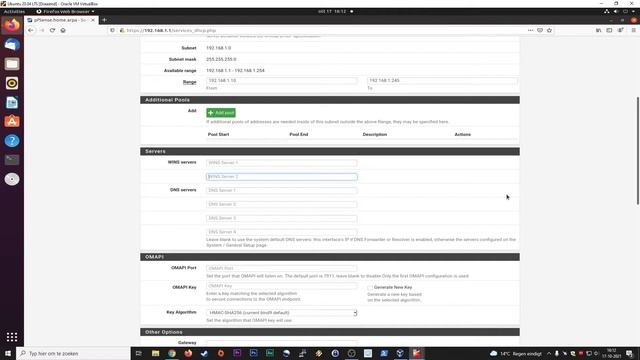Image resolution: width=640 pixels, height=360 pixels.
Task: Close the pfSense browser tab
Action: [93, 20]
